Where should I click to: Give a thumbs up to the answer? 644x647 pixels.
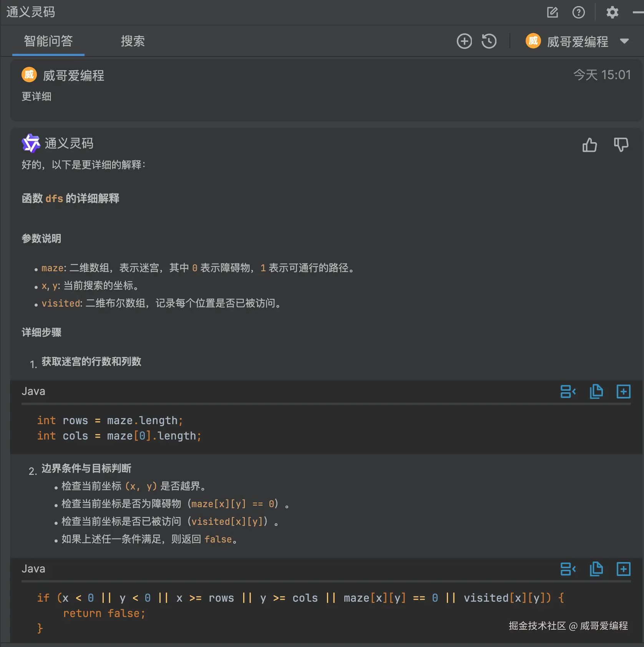point(589,145)
